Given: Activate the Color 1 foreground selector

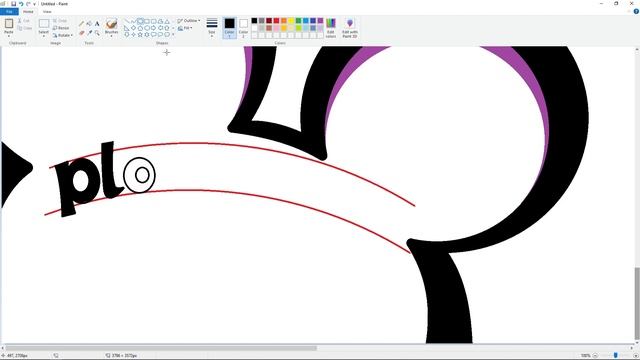Looking at the screenshot, I should [x=229, y=28].
